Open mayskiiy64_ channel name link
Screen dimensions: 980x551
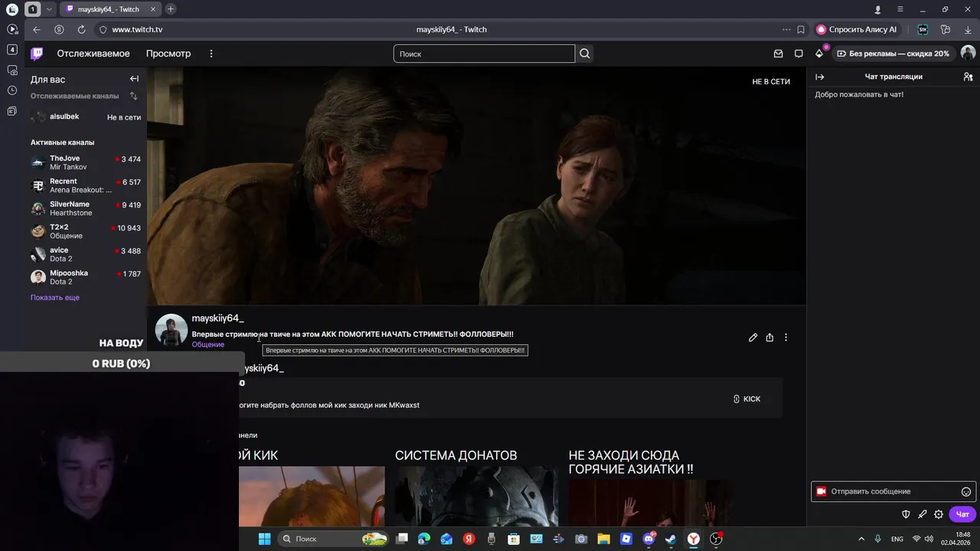217,318
